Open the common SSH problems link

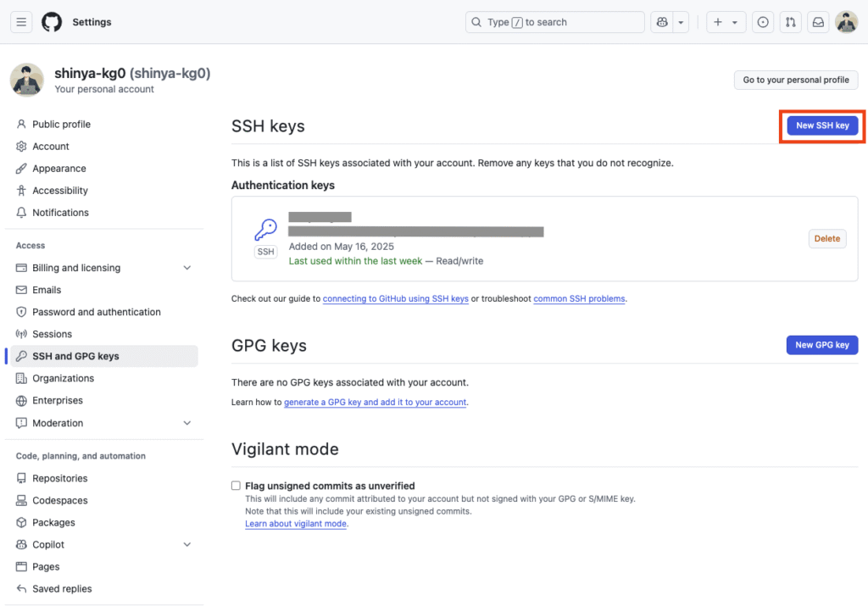[x=579, y=299]
